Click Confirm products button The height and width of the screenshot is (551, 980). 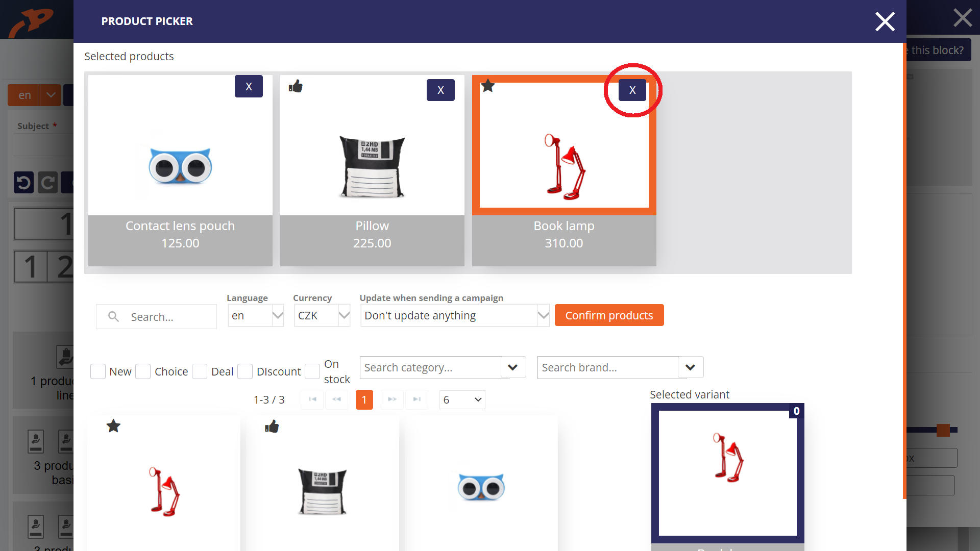pyautogui.click(x=608, y=315)
